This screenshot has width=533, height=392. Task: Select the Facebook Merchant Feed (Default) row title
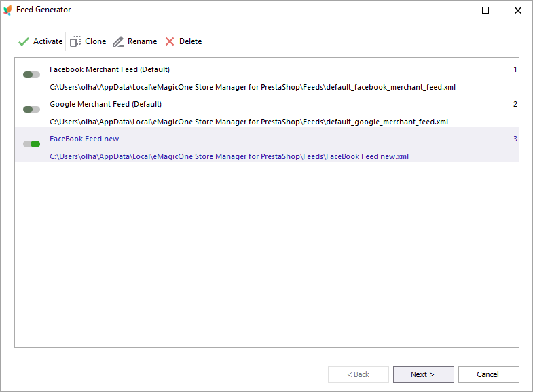tap(109, 69)
